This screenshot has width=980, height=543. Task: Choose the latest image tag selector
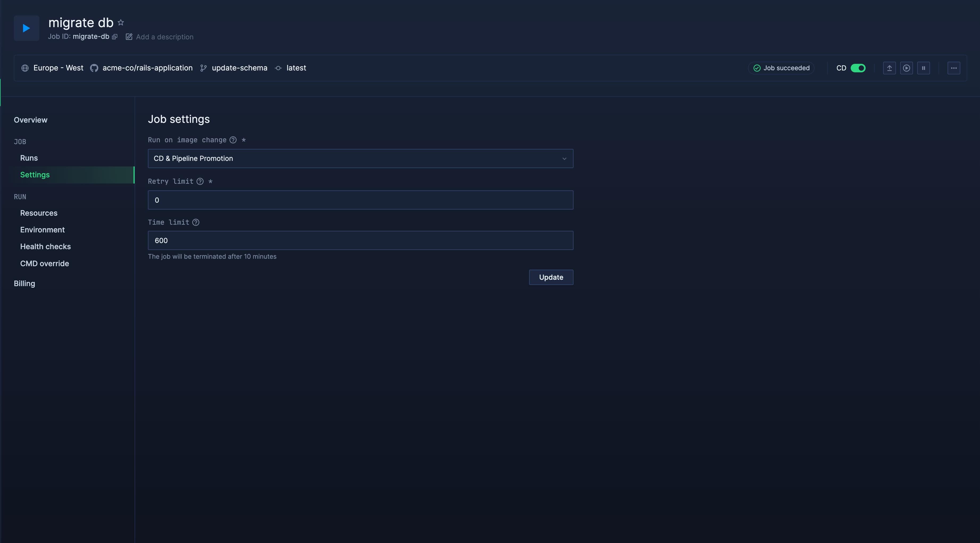pos(296,68)
